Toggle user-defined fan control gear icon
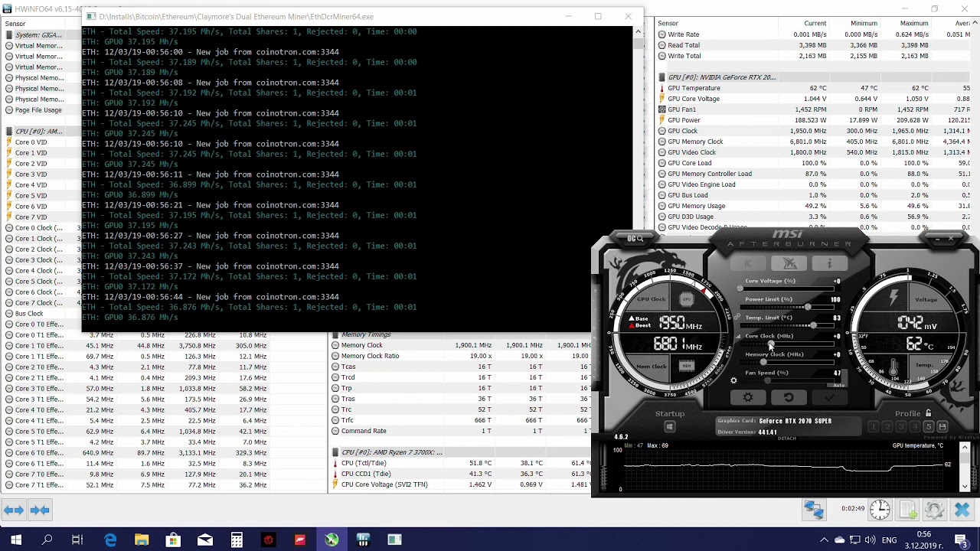 click(733, 380)
